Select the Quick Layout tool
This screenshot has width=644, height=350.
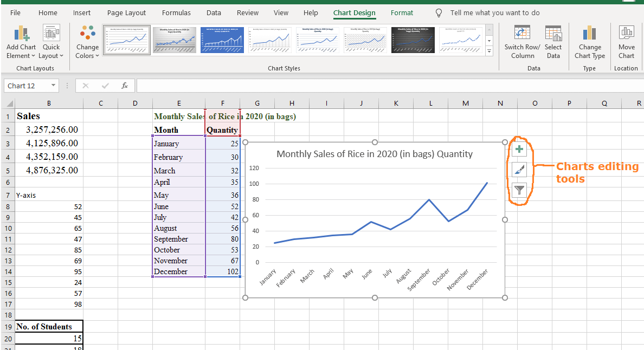pyautogui.click(x=51, y=42)
